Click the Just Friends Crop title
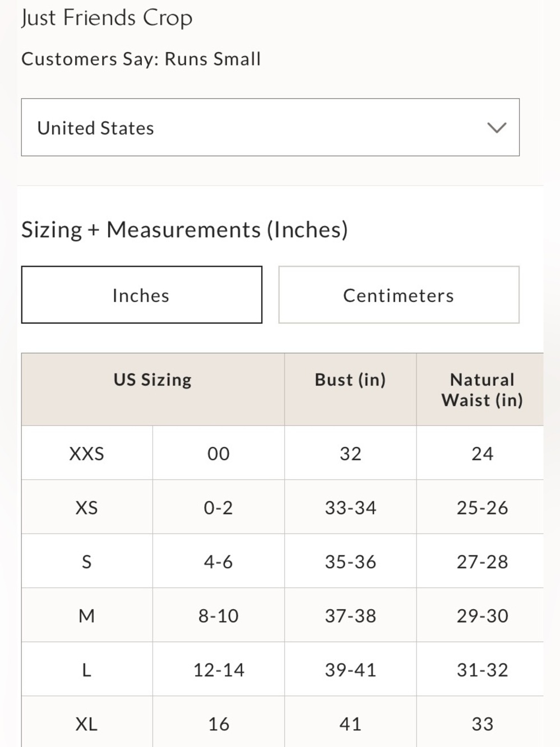 click(x=107, y=18)
